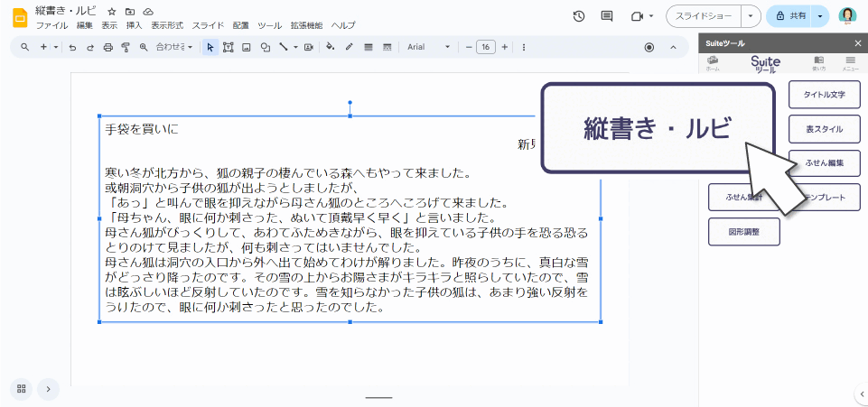
Task: Open the 拡張機能 menu
Action: click(306, 26)
